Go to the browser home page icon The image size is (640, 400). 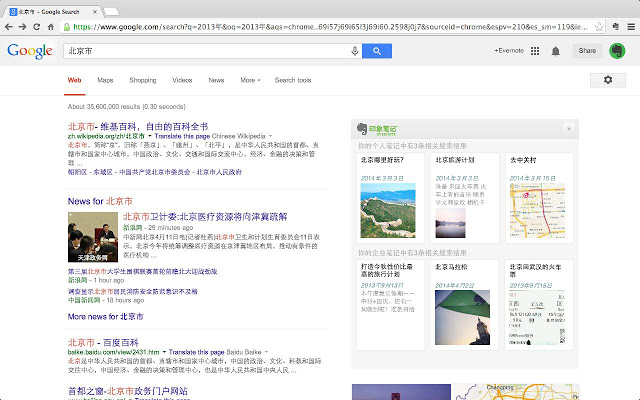click(51, 27)
